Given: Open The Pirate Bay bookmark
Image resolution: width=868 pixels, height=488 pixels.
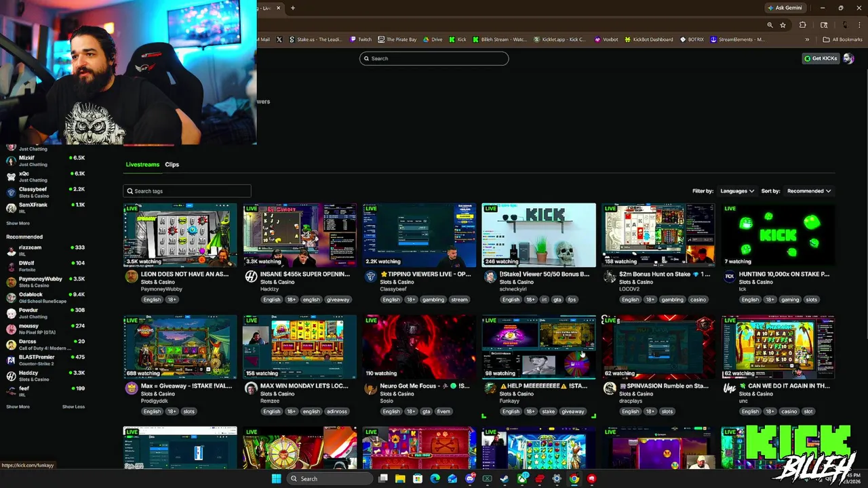Looking at the screenshot, I should coord(397,39).
